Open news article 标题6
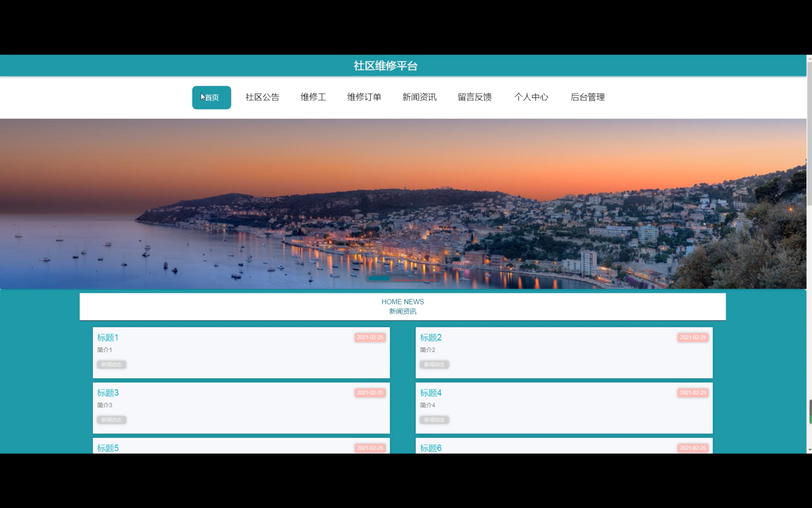The image size is (812, 508). click(430, 448)
